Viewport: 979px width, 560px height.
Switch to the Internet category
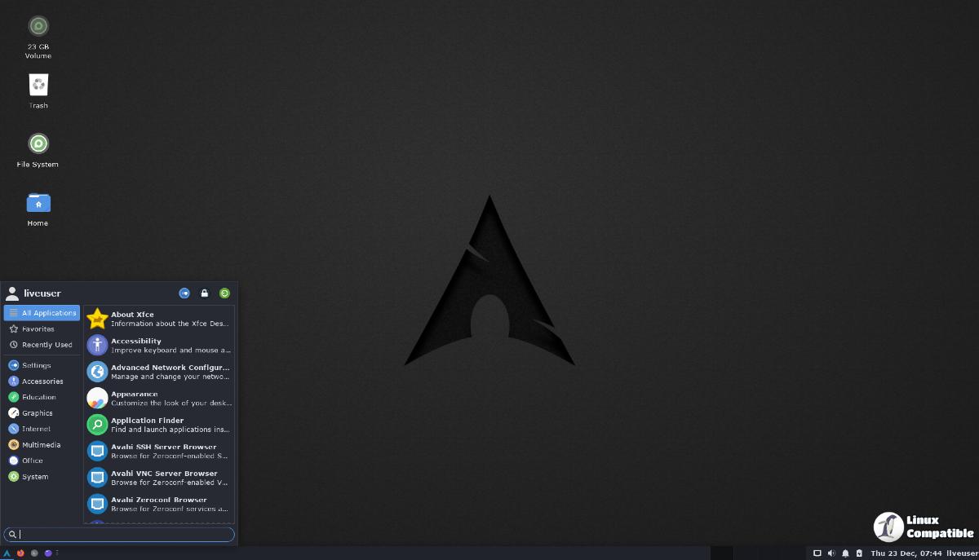point(36,429)
